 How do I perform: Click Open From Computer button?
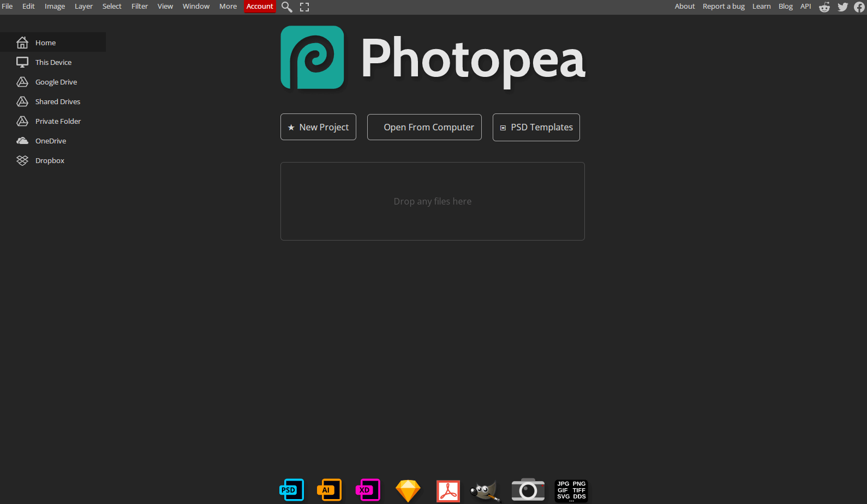pos(424,127)
